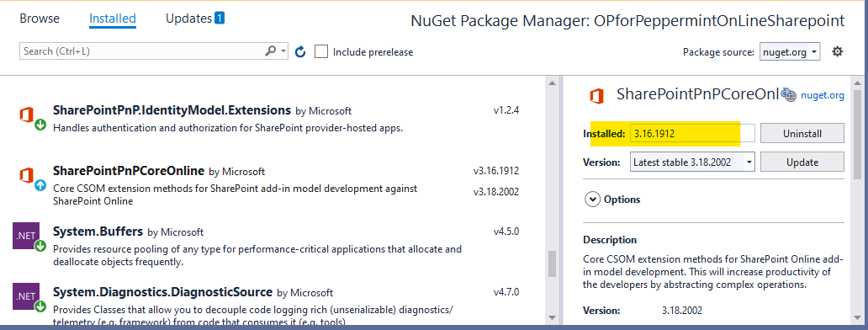Viewport: 868px width, 330px height.
Task: Click the globe icon beside nuget.org
Action: [788, 95]
